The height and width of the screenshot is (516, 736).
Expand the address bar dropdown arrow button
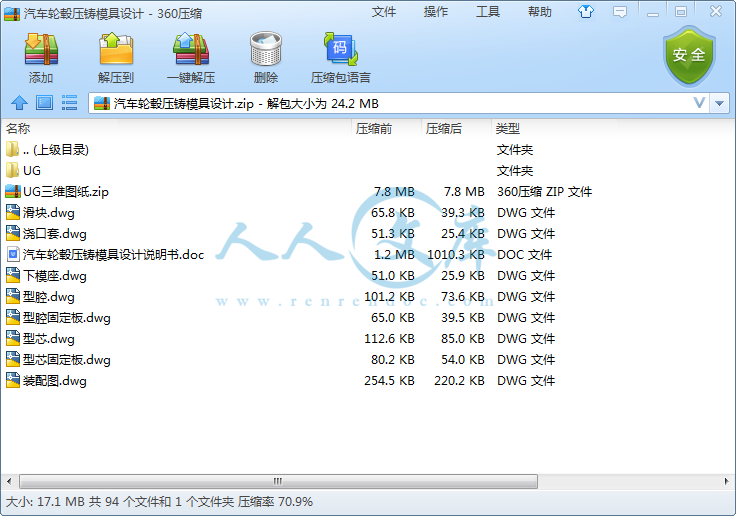click(720, 103)
